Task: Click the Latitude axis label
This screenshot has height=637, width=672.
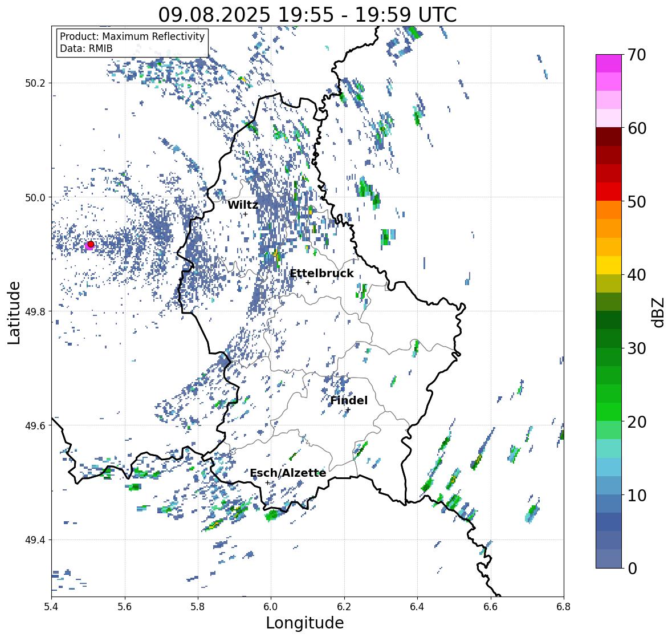Action: pos(14,313)
